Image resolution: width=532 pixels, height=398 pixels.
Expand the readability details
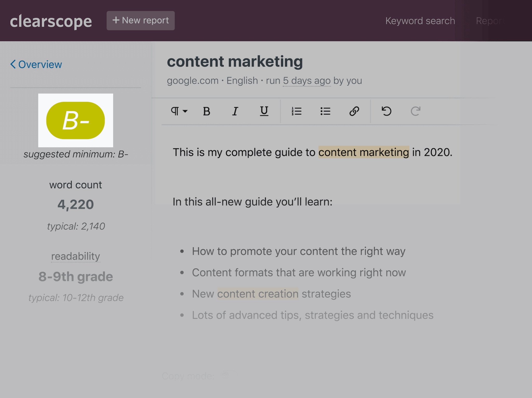(x=75, y=256)
